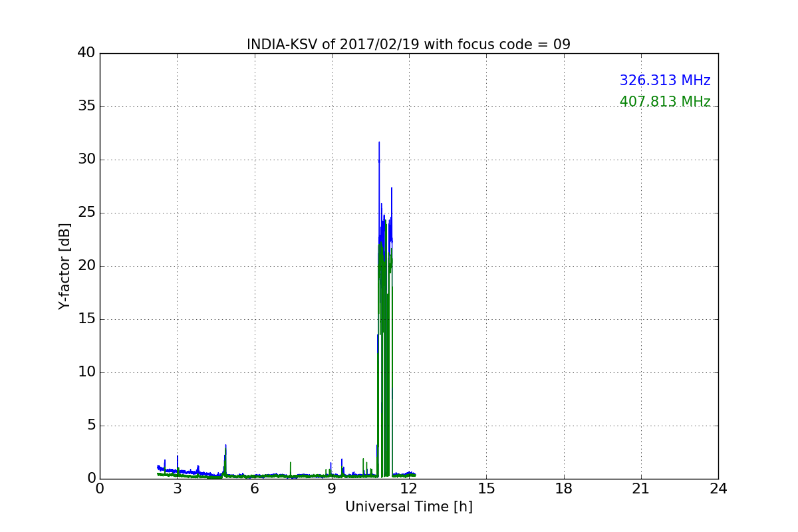
Task: Select the 407.813 MHz legend label
Action: [x=665, y=102]
